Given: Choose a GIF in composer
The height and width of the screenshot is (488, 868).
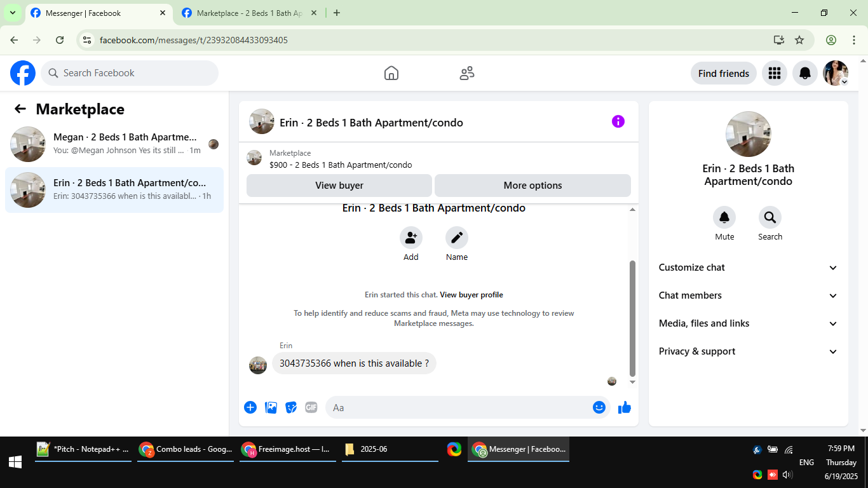Looking at the screenshot, I should point(311,407).
